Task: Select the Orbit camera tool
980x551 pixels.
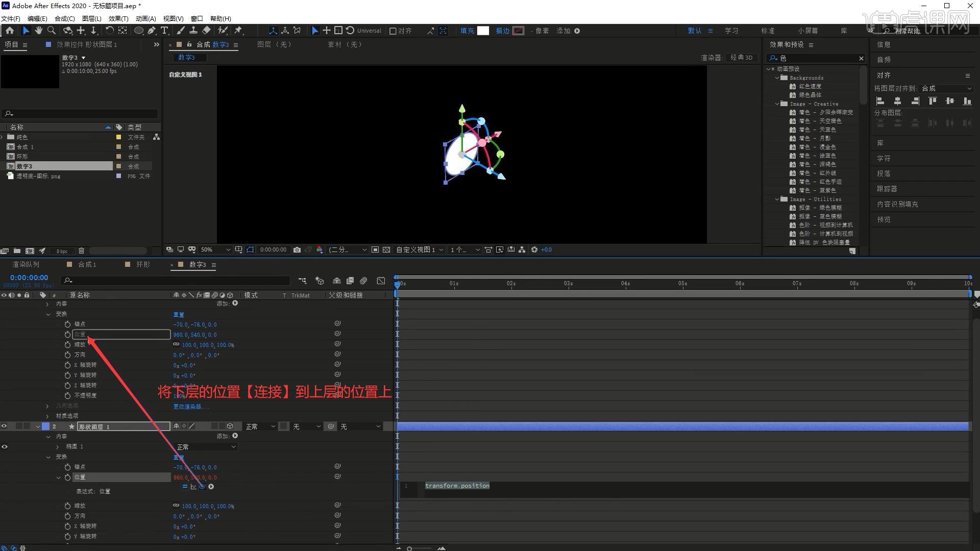Action: coord(67,31)
